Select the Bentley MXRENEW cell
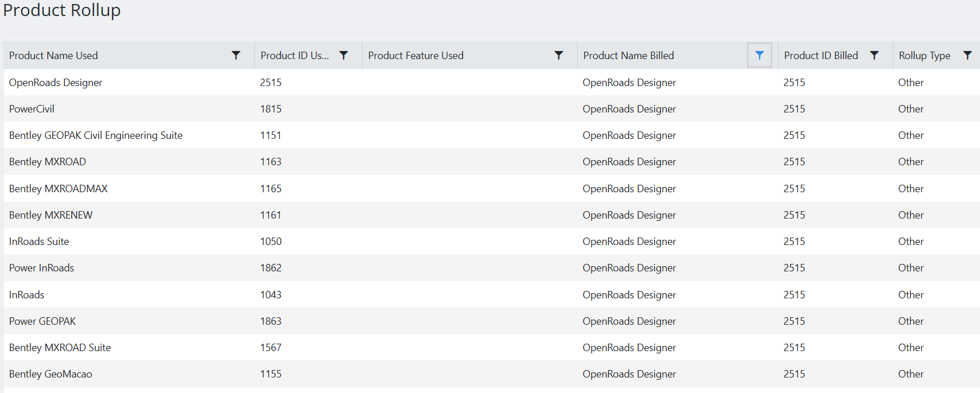 (x=51, y=215)
